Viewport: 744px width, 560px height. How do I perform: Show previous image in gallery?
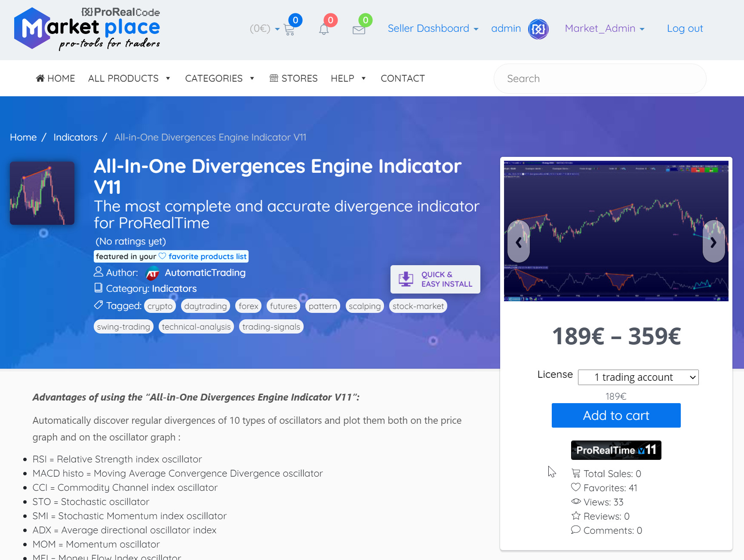click(x=519, y=242)
